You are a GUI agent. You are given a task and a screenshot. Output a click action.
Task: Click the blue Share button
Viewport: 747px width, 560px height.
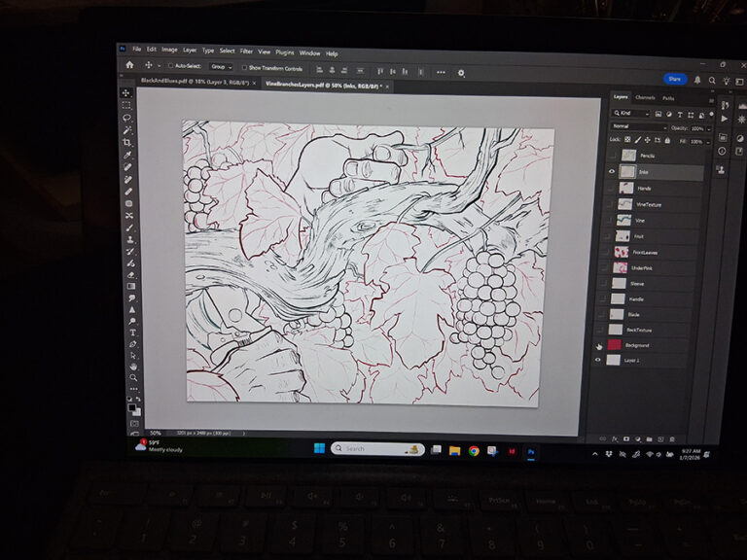674,79
